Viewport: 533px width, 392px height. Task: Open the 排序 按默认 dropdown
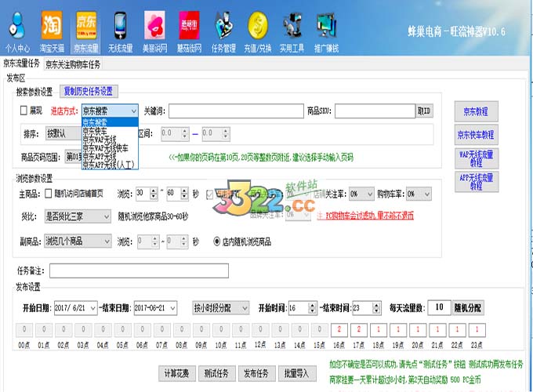[63, 133]
